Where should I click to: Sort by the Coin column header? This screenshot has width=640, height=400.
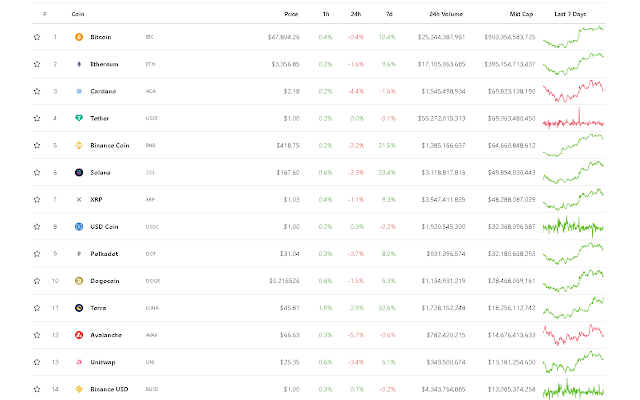point(78,14)
